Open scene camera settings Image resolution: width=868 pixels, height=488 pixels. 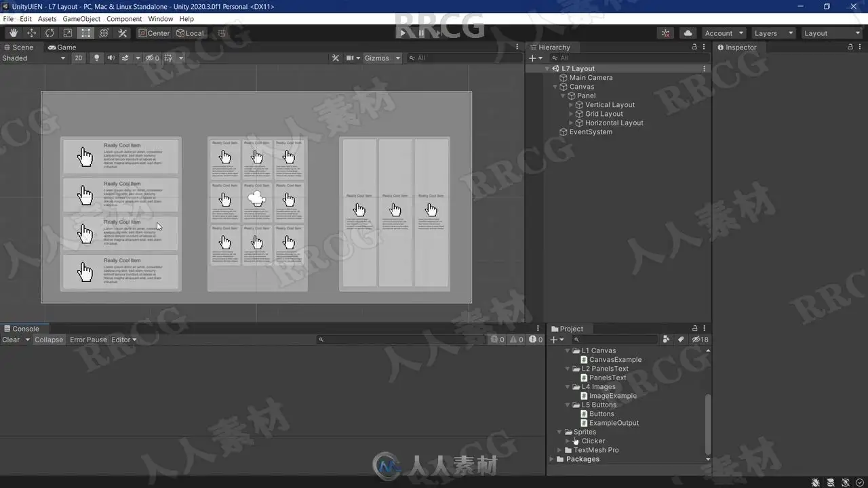click(x=353, y=58)
